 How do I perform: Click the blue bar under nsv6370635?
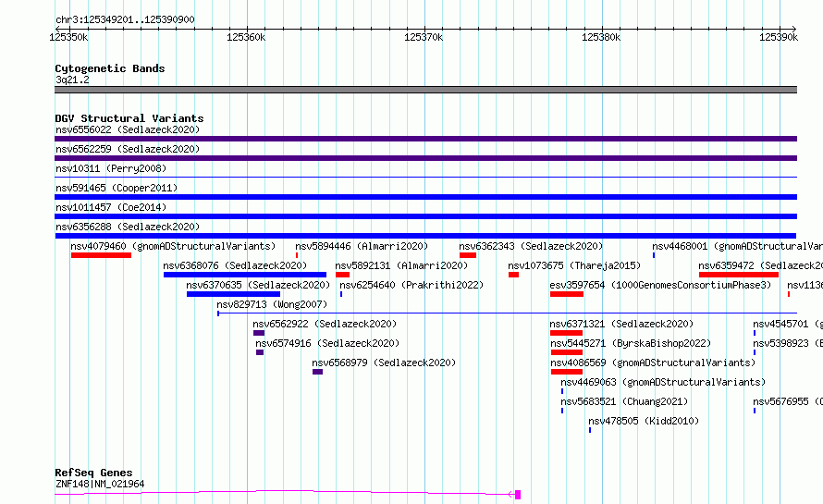pos(233,294)
